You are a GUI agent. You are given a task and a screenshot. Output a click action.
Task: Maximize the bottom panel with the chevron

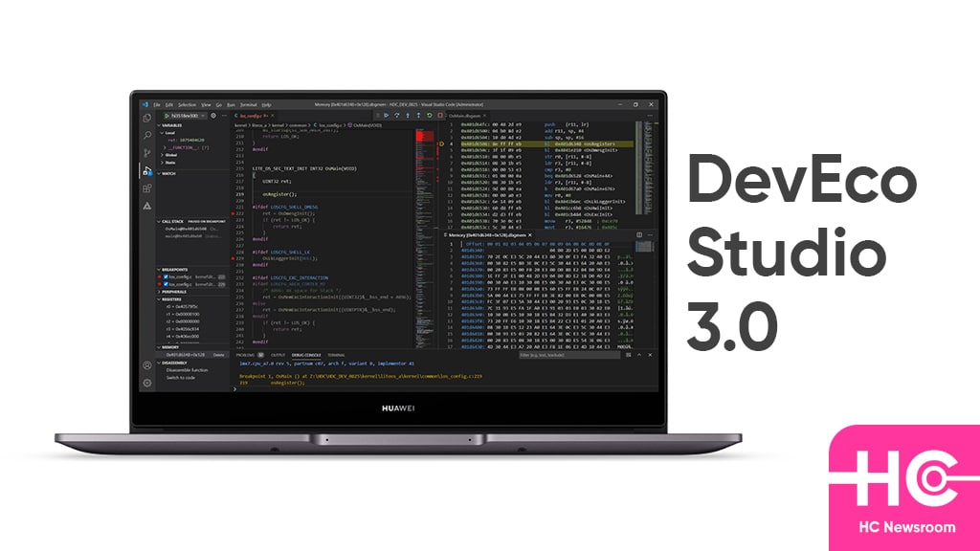coord(638,355)
